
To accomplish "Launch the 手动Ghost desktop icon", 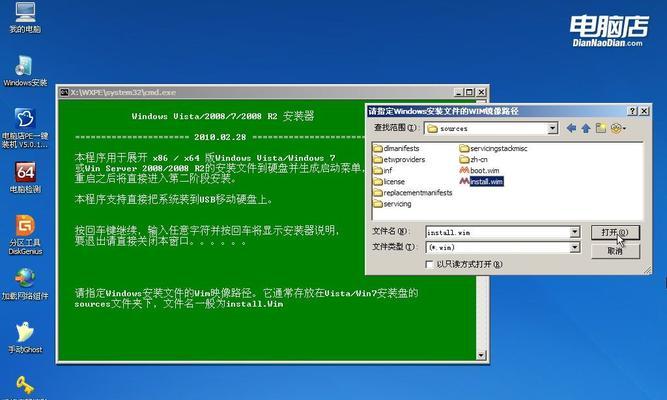I will click(x=25, y=337).
